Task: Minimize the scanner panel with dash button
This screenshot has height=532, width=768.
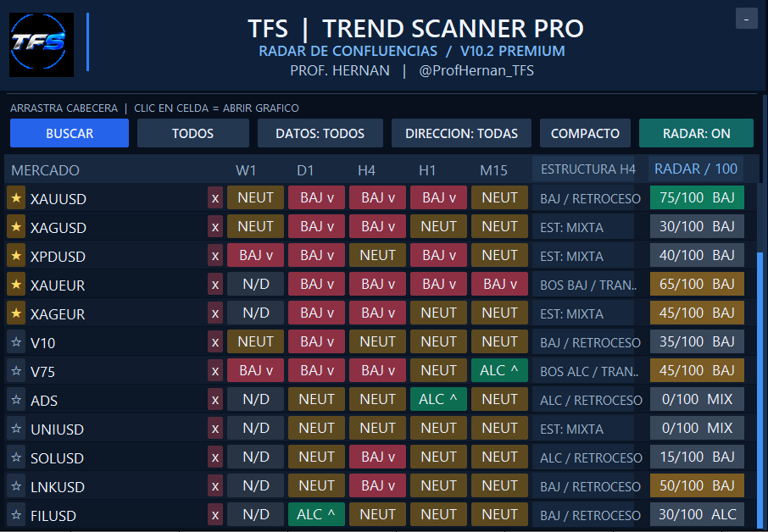Action: (x=747, y=19)
